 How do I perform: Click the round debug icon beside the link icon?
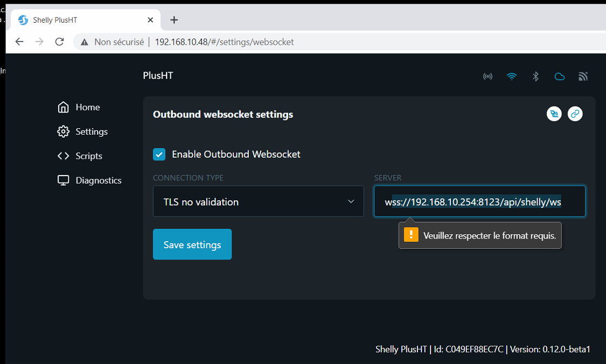pos(554,114)
